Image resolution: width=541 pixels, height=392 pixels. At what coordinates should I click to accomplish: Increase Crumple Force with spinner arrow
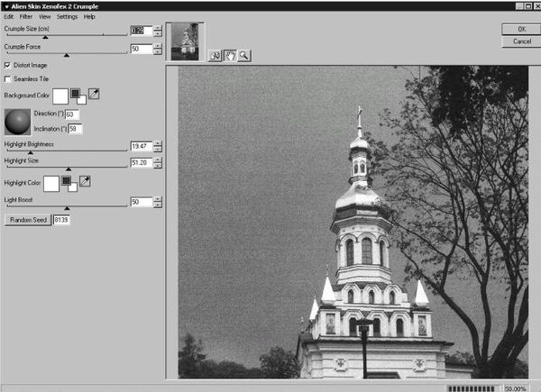pos(159,46)
